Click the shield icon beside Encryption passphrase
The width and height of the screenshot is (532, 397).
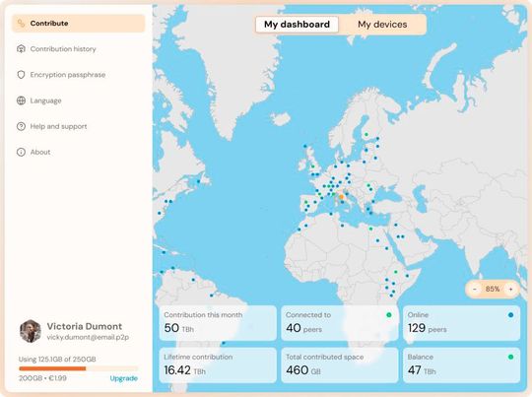[21, 75]
